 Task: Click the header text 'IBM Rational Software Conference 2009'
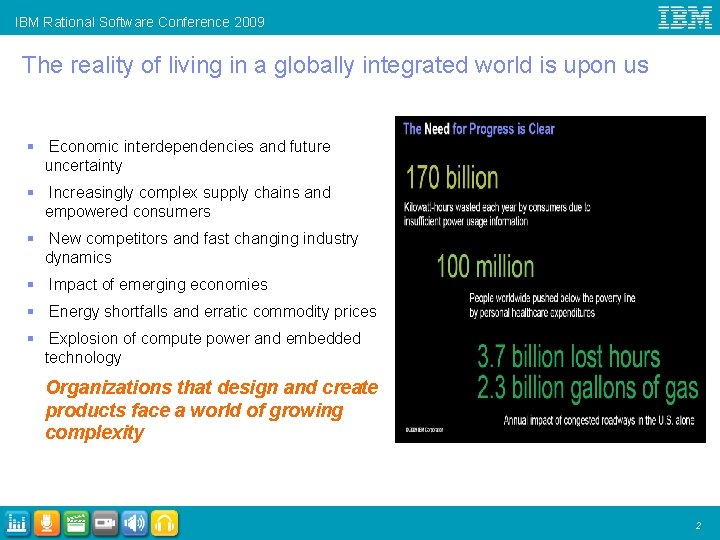click(x=140, y=22)
